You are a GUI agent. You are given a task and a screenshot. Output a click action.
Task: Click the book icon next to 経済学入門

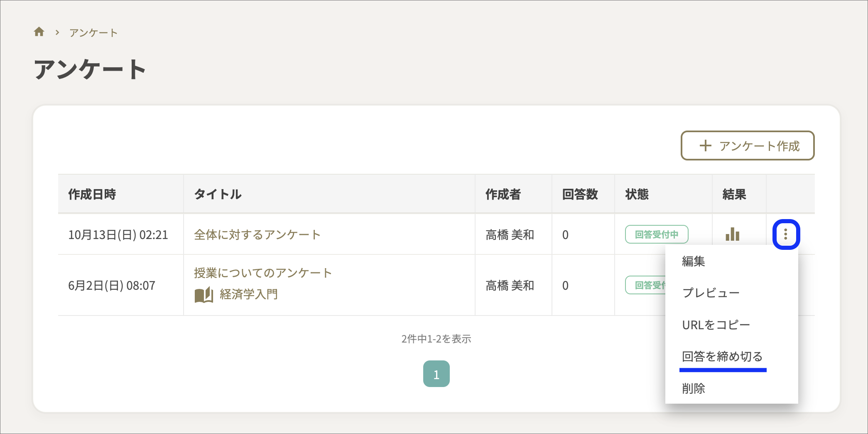click(x=203, y=295)
